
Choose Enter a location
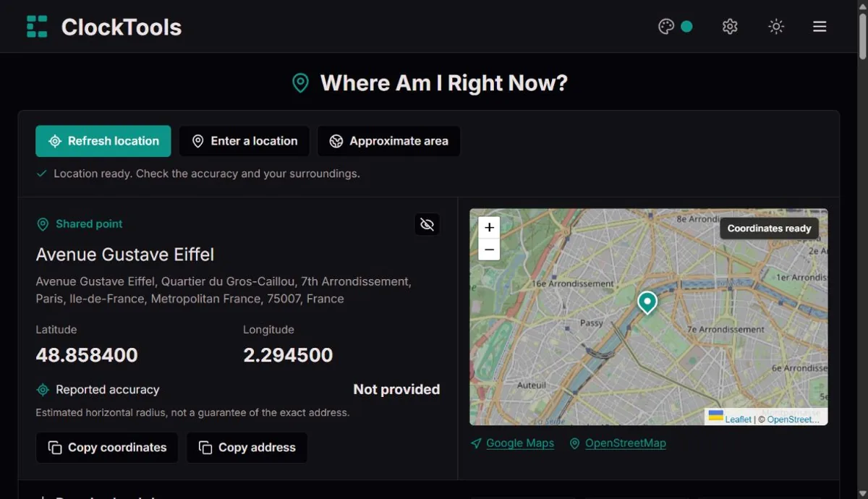(x=244, y=141)
